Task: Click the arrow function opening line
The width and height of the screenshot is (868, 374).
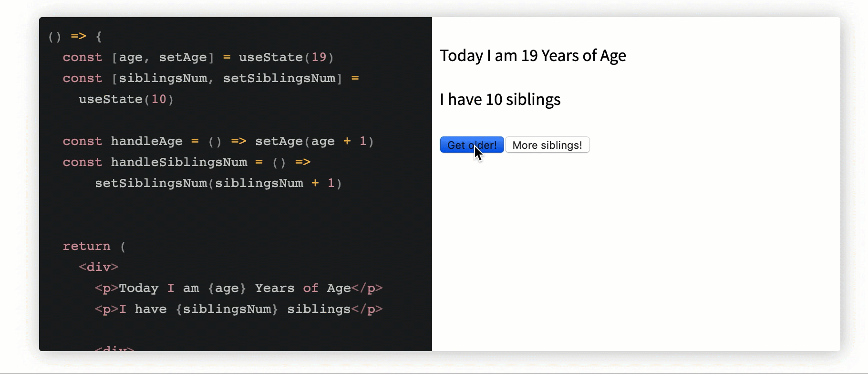Action: pyautogui.click(x=75, y=36)
